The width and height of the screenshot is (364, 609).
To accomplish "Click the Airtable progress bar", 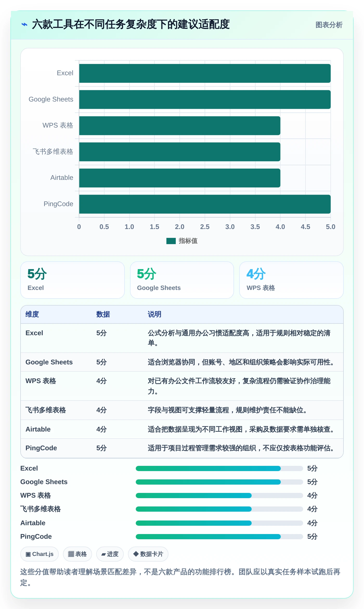I will (219, 523).
